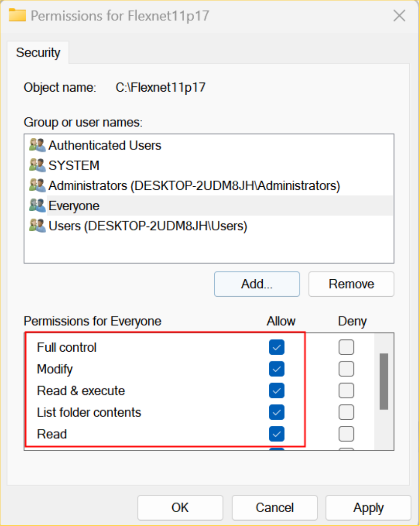The width and height of the screenshot is (420, 526).
Task: Click the Remove button
Action: [351, 284]
